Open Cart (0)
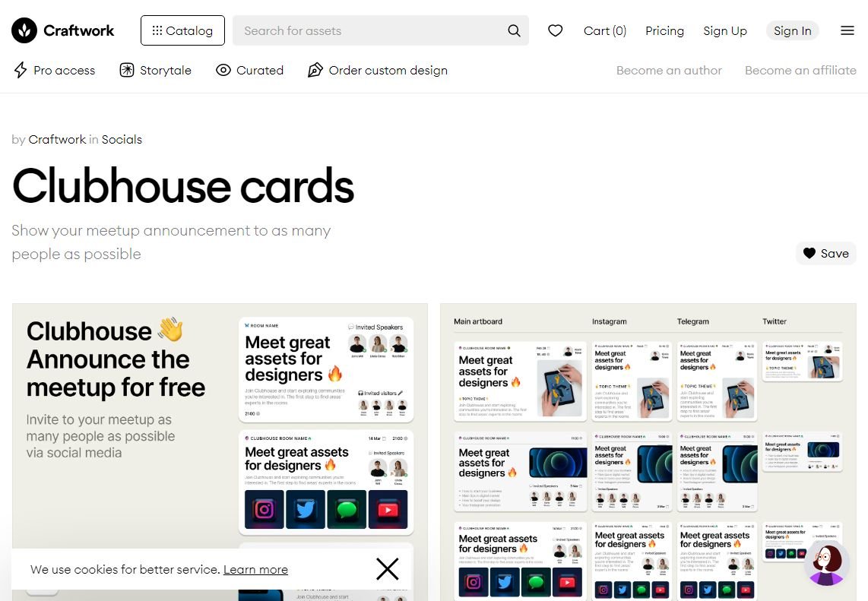This screenshot has width=868, height=601. (x=605, y=31)
